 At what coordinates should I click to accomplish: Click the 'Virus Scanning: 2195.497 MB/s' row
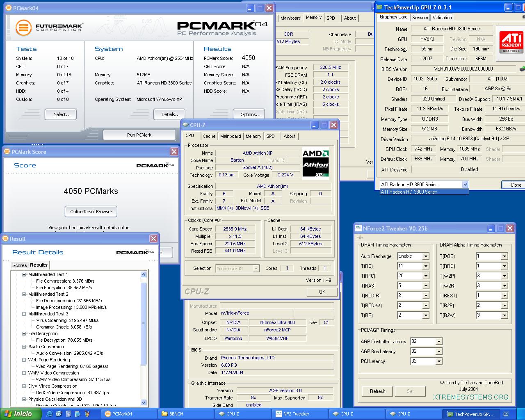67,320
